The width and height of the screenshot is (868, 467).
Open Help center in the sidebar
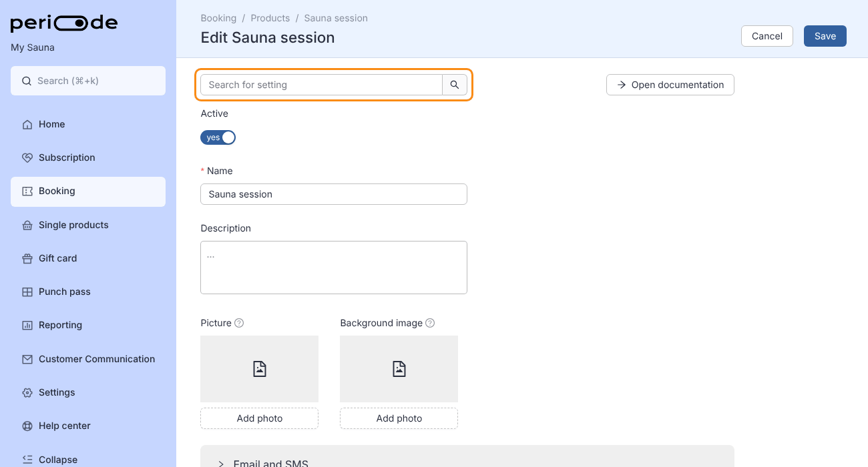click(x=88, y=426)
